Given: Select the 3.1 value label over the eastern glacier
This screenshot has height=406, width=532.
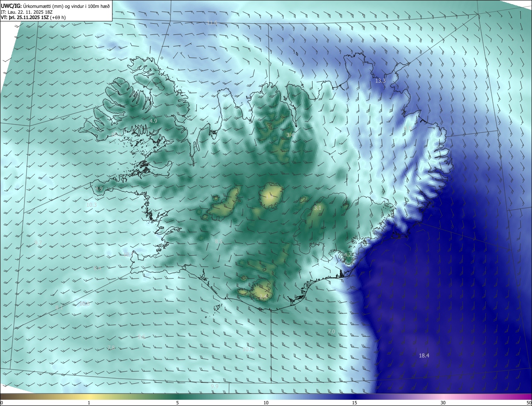Looking at the screenshot, I should coord(318,208).
